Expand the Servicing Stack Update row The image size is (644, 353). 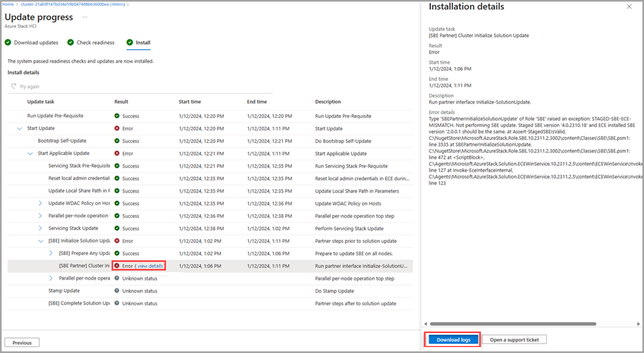click(x=40, y=228)
